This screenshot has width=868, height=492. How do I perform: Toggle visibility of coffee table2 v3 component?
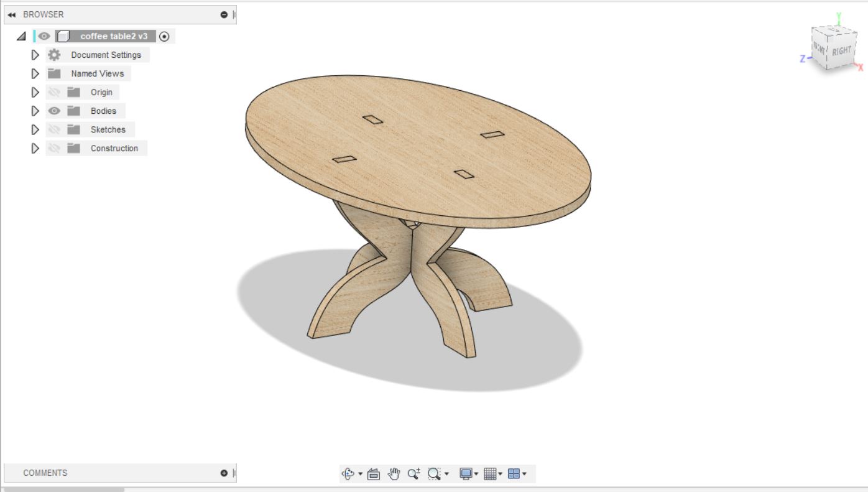click(x=44, y=36)
